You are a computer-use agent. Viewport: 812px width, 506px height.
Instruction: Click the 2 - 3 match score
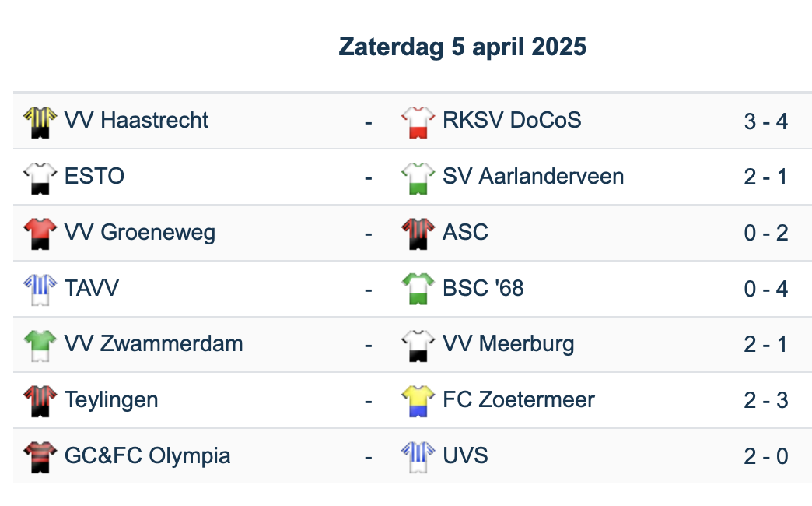pyautogui.click(x=765, y=401)
